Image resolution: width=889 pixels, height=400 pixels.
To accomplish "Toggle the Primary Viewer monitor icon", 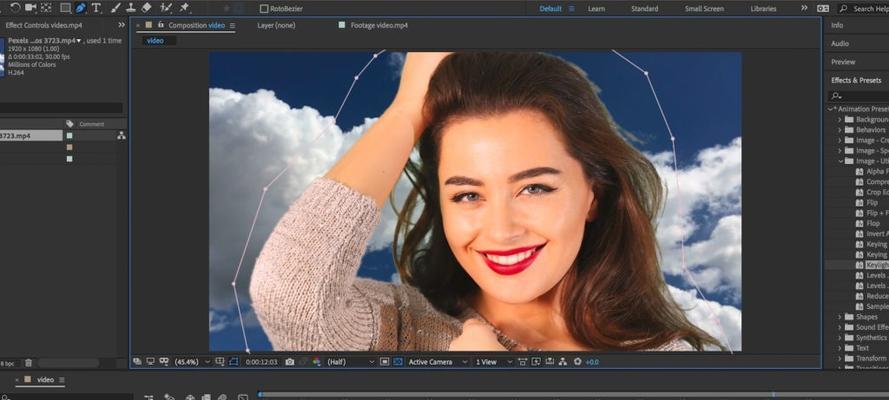I will pos(150,361).
